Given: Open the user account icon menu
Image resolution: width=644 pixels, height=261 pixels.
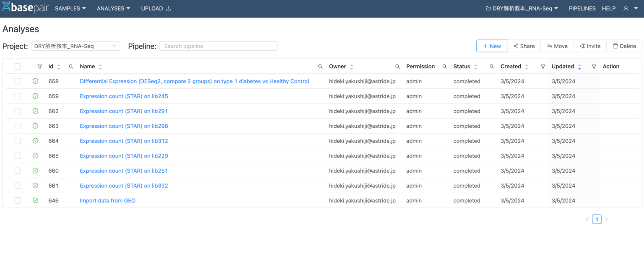Looking at the screenshot, I should pos(630,8).
